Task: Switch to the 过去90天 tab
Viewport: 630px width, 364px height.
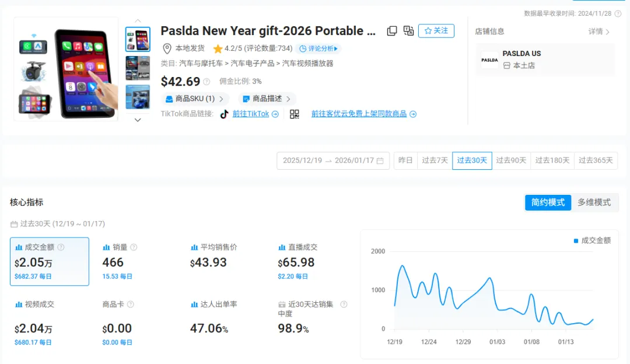Action: 511,160
